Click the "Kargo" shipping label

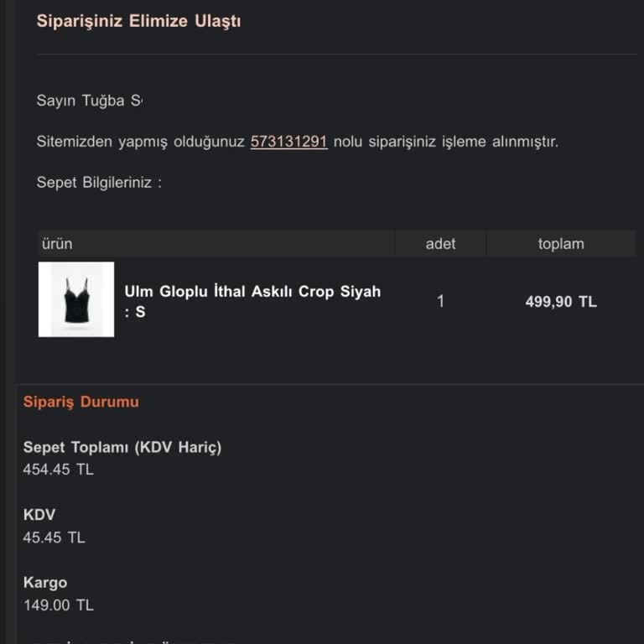click(x=45, y=583)
